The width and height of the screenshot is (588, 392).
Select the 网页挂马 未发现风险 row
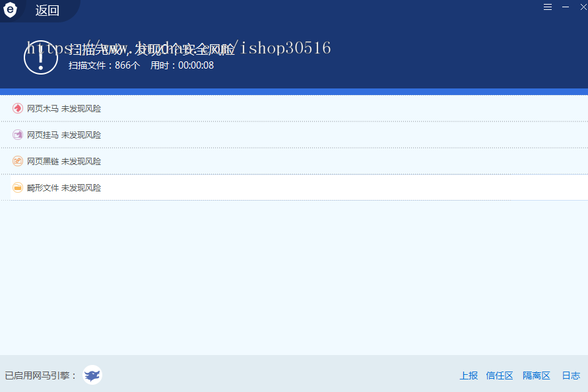point(294,135)
